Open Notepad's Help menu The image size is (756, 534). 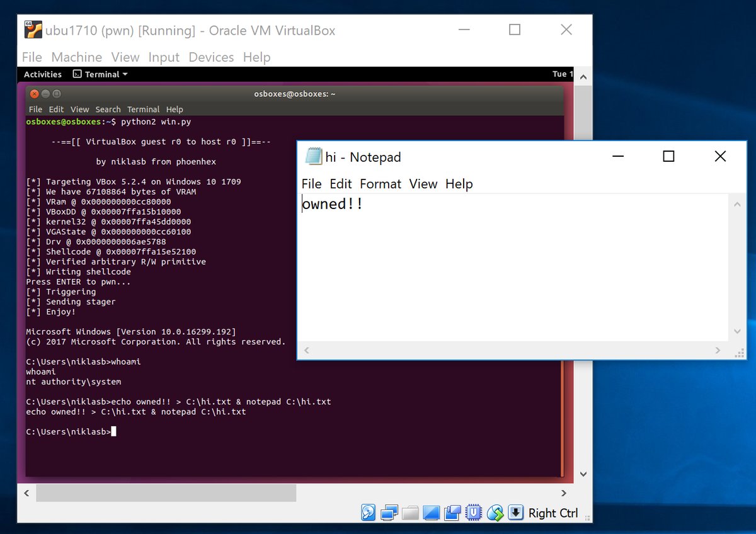459,184
